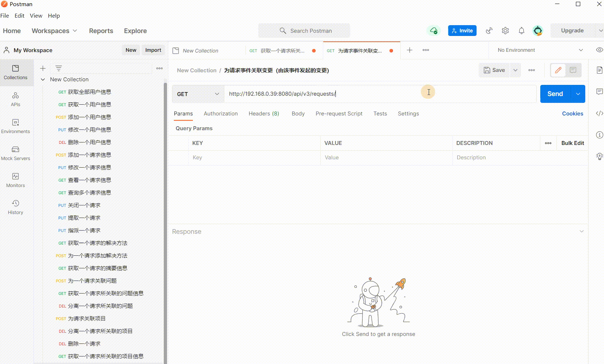This screenshot has height=364, width=604.
Task: Click the Invite button
Action: 462,31
